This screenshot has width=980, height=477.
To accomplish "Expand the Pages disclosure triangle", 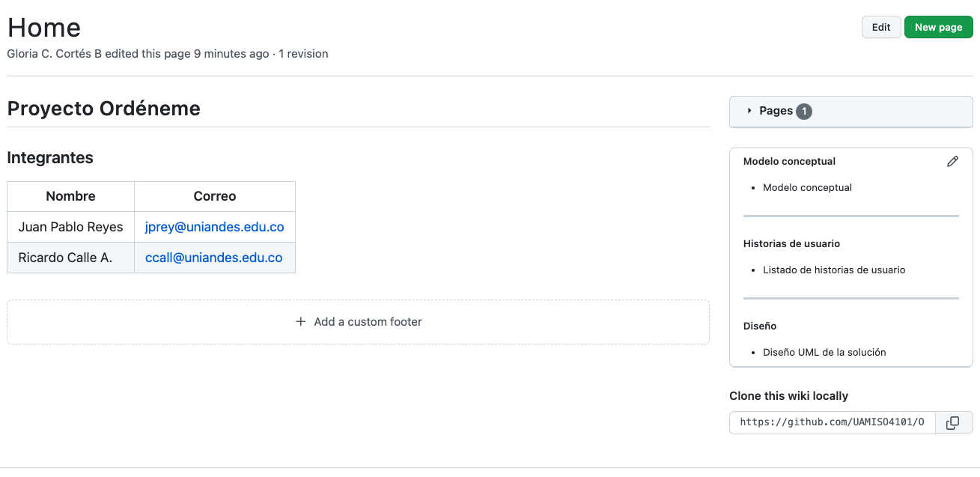I will (749, 111).
